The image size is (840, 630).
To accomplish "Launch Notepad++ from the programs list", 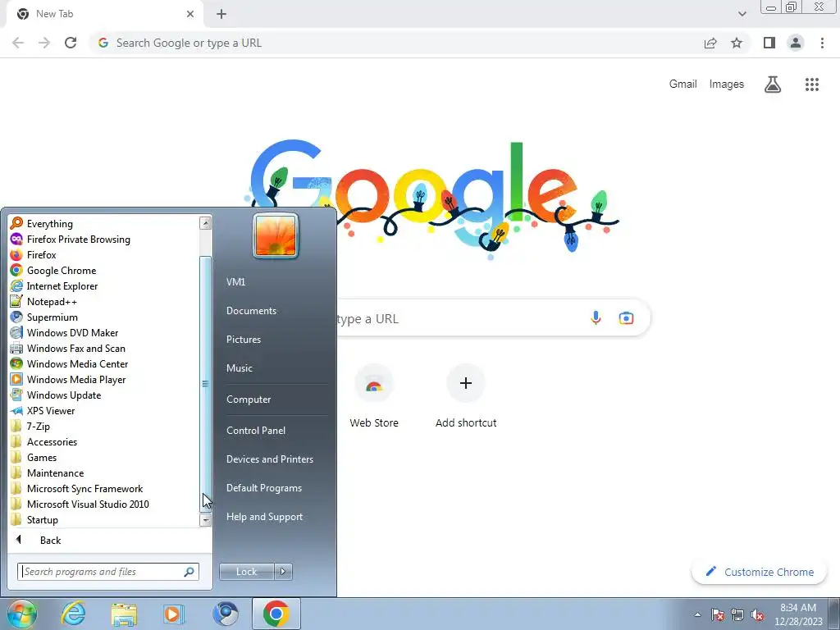I will click(x=44, y=301).
